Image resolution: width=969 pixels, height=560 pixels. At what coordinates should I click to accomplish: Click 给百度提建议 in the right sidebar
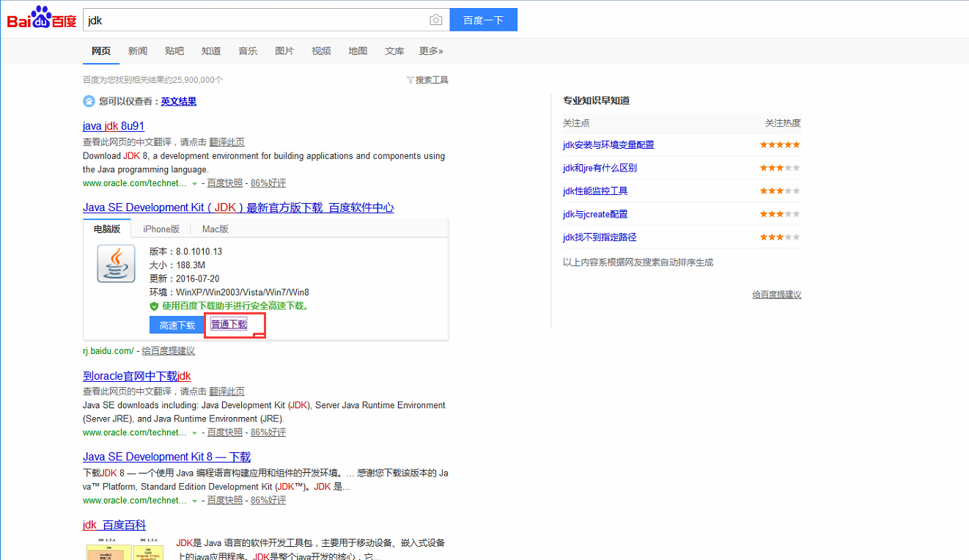[x=776, y=295]
